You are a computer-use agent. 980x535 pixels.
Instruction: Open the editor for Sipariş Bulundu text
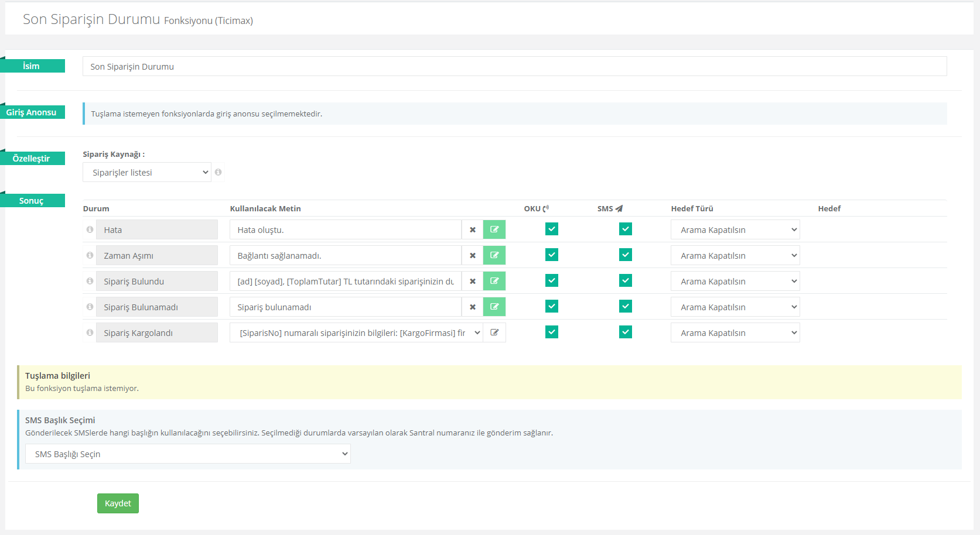point(494,281)
